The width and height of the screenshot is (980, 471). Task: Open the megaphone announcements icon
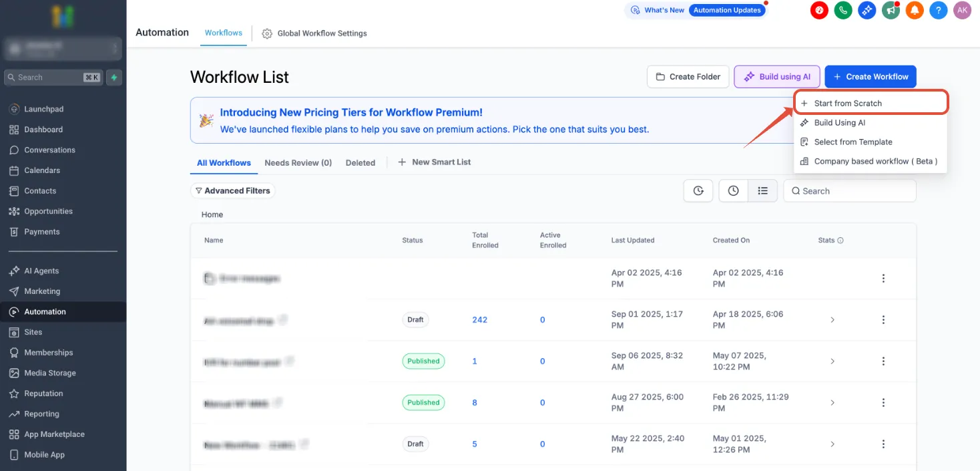[891, 10]
